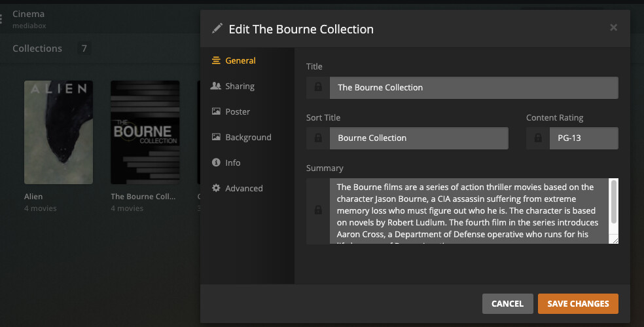The height and width of the screenshot is (327, 644).
Task: Click the Advanced gear icon
Action: pyautogui.click(x=216, y=188)
